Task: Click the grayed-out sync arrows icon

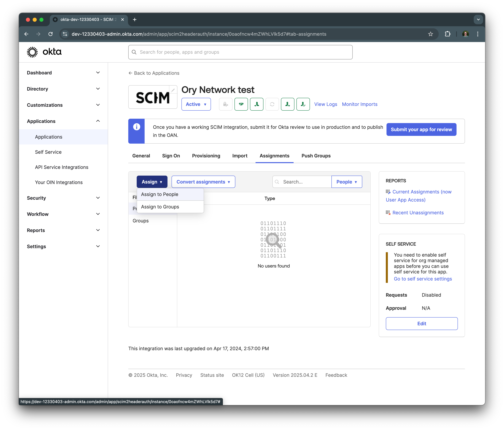Action: pos(272,104)
